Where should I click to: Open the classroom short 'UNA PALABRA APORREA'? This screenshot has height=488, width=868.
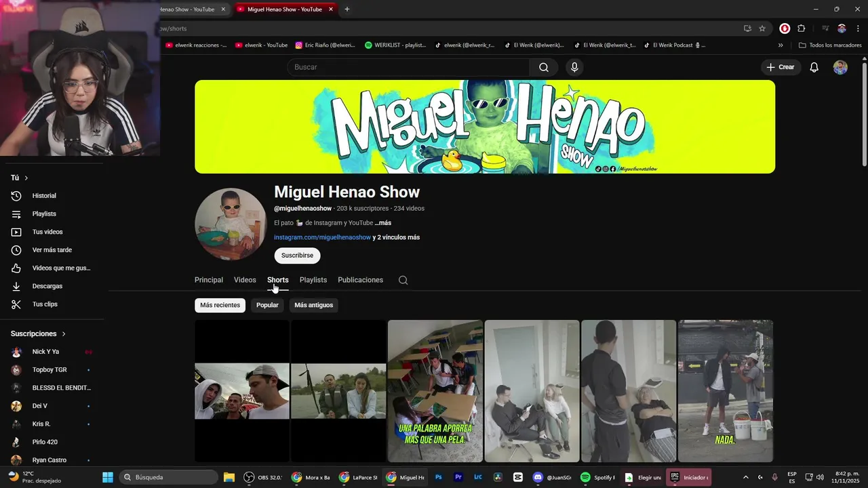pyautogui.click(x=435, y=391)
